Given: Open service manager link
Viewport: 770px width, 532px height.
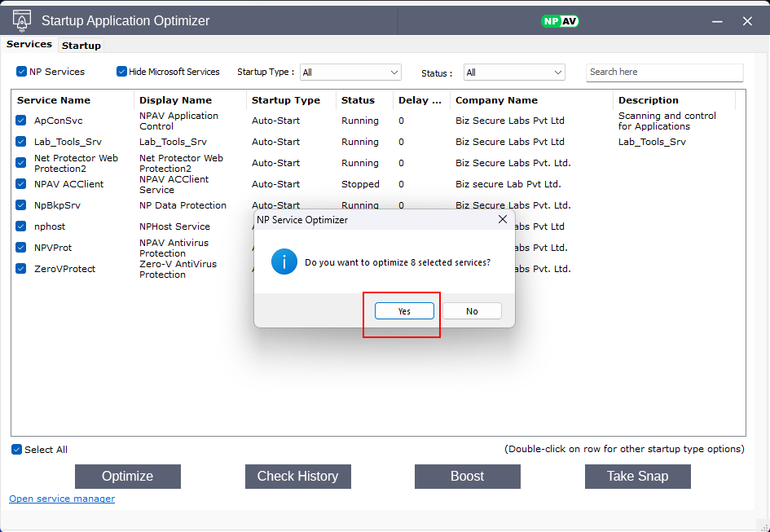Looking at the screenshot, I should point(62,499).
